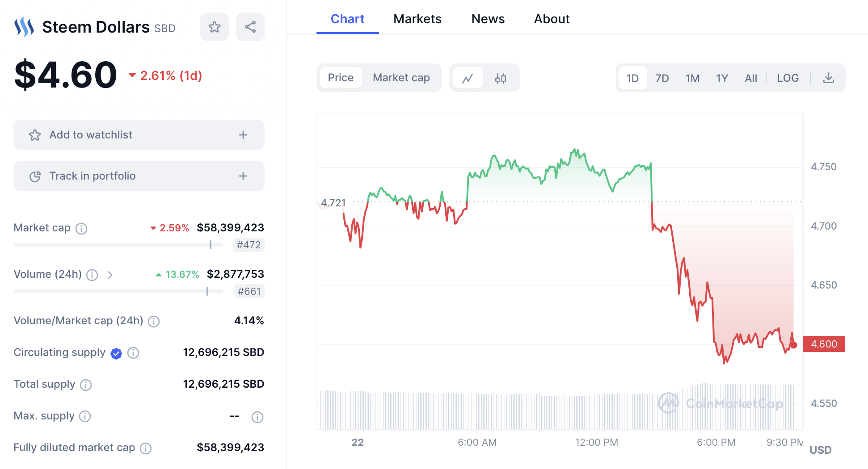The width and height of the screenshot is (868, 469).
Task: Open the Markets tab
Action: [417, 19]
